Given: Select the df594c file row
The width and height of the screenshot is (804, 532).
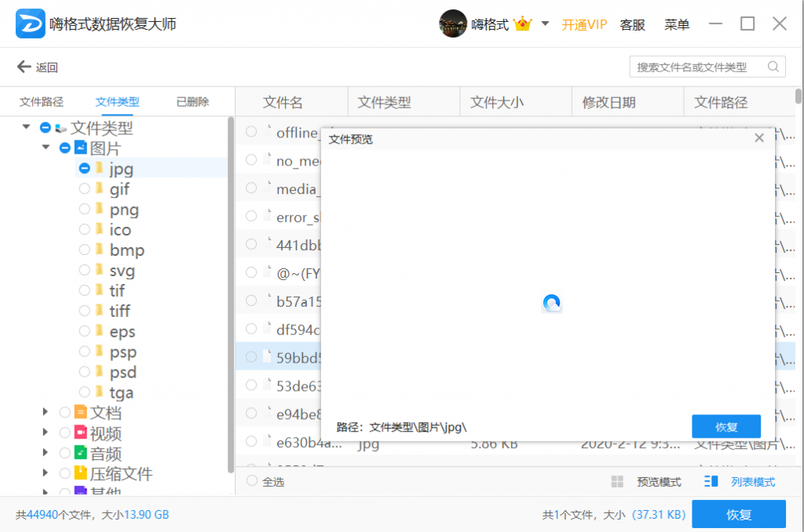Looking at the screenshot, I should coord(279,329).
